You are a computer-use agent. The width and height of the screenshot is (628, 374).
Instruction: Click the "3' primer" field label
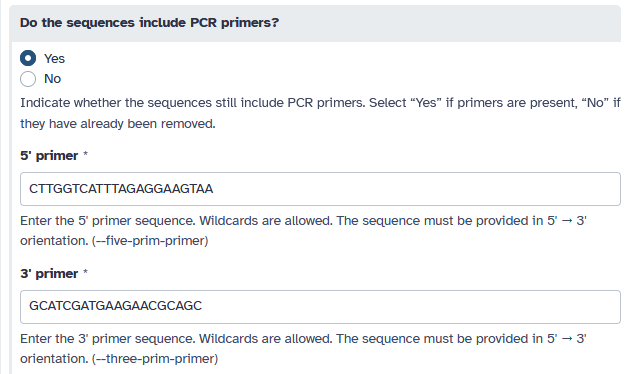coord(49,274)
